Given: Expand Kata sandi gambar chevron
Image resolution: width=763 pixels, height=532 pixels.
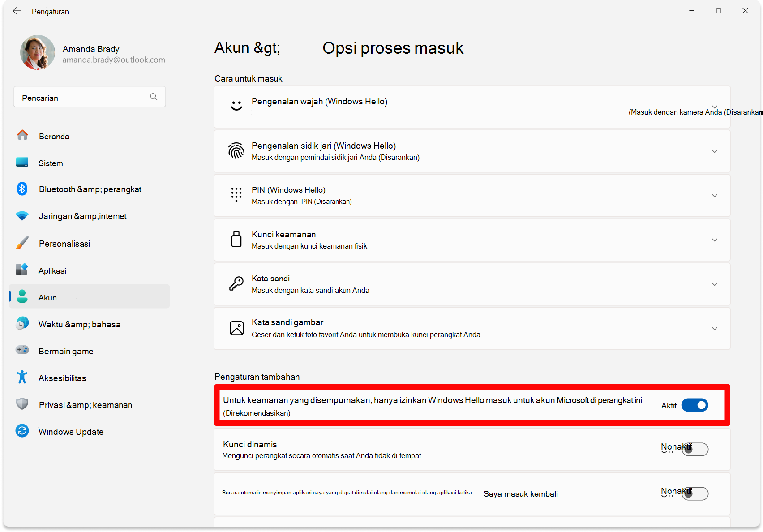Looking at the screenshot, I should (715, 329).
